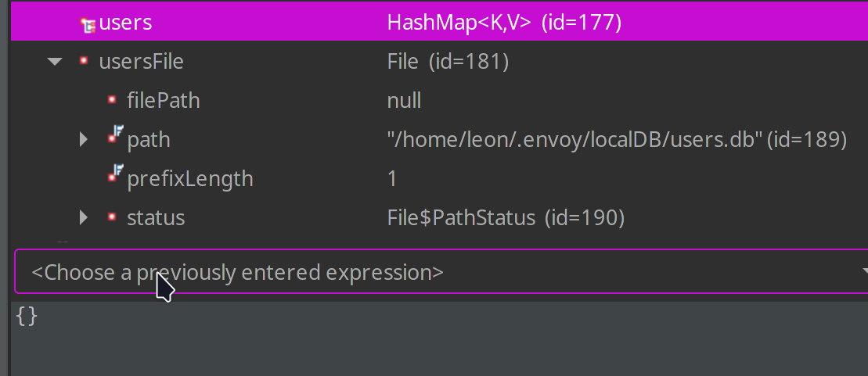The width and height of the screenshot is (868, 376).
Task: Click the null value of filePath
Action: [405, 101]
